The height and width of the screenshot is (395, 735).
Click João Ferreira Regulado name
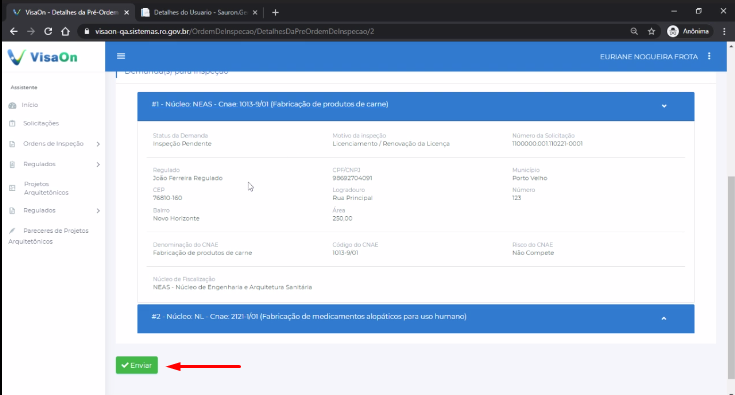coord(188,178)
